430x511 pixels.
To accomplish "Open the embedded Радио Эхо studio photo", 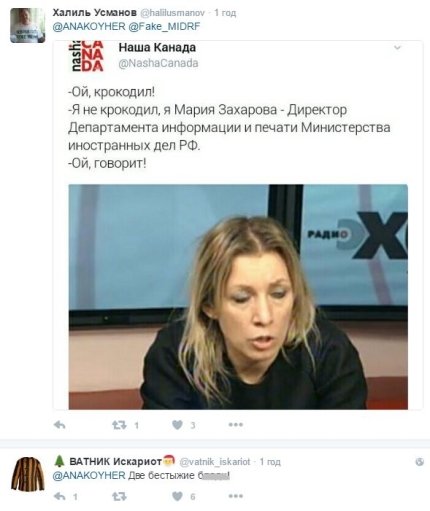I will tap(238, 297).
